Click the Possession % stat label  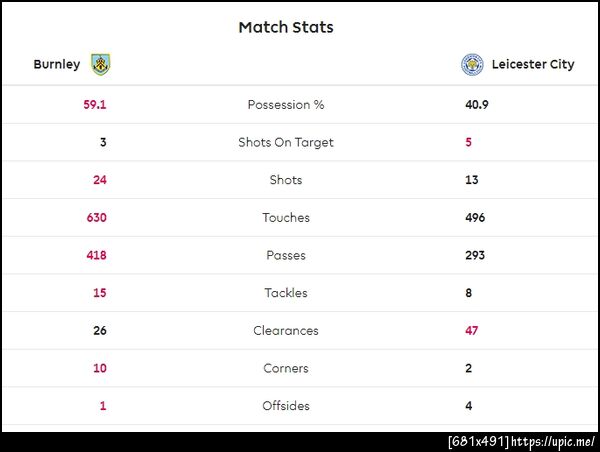coord(286,105)
